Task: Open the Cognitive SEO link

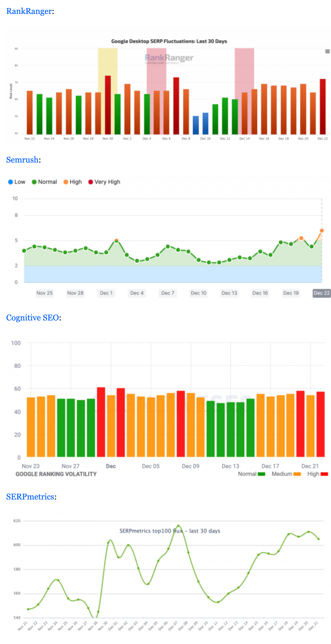Action: (x=32, y=318)
